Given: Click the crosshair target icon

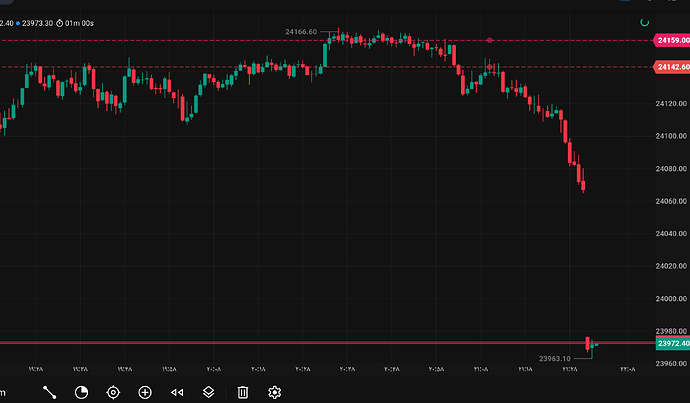Looking at the screenshot, I should click(x=113, y=392).
